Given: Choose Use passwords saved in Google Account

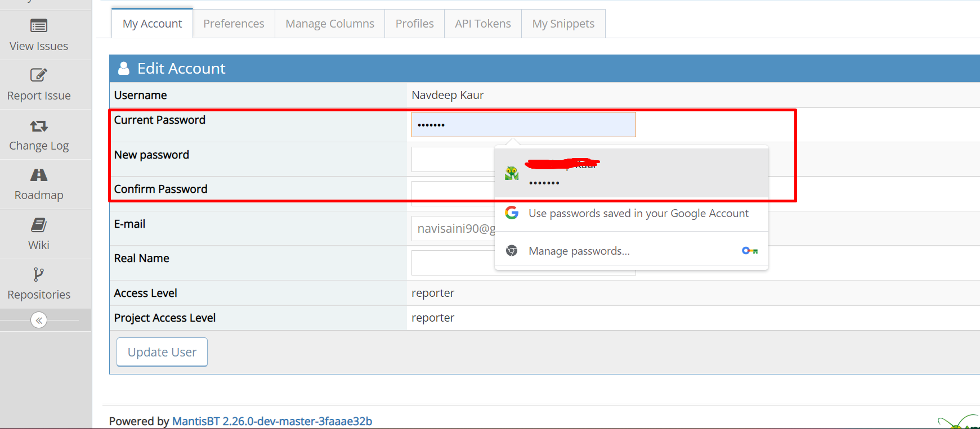Looking at the screenshot, I should tap(638, 213).
